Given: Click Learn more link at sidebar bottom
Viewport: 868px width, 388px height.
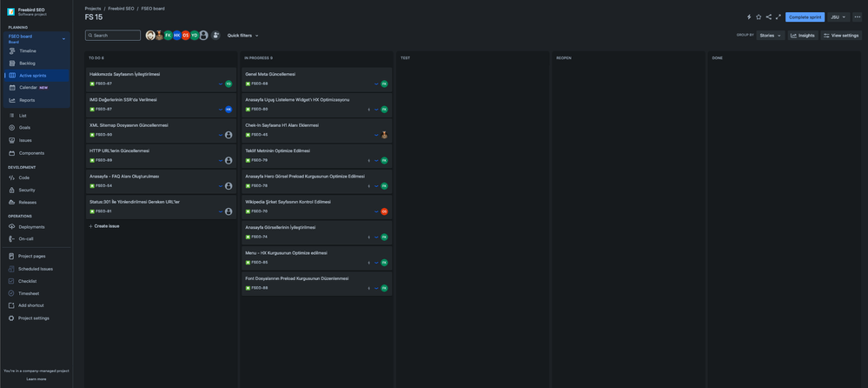Looking at the screenshot, I should coord(36,379).
